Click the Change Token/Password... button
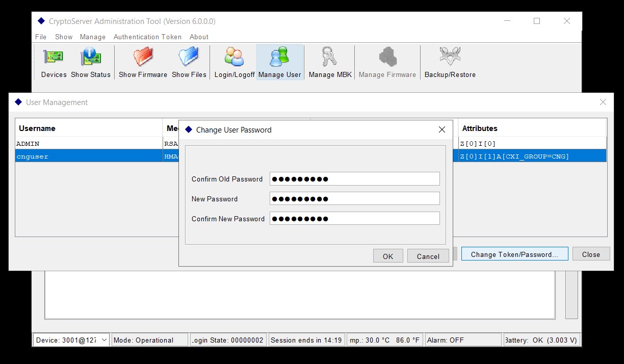624x364 pixels. tap(515, 254)
